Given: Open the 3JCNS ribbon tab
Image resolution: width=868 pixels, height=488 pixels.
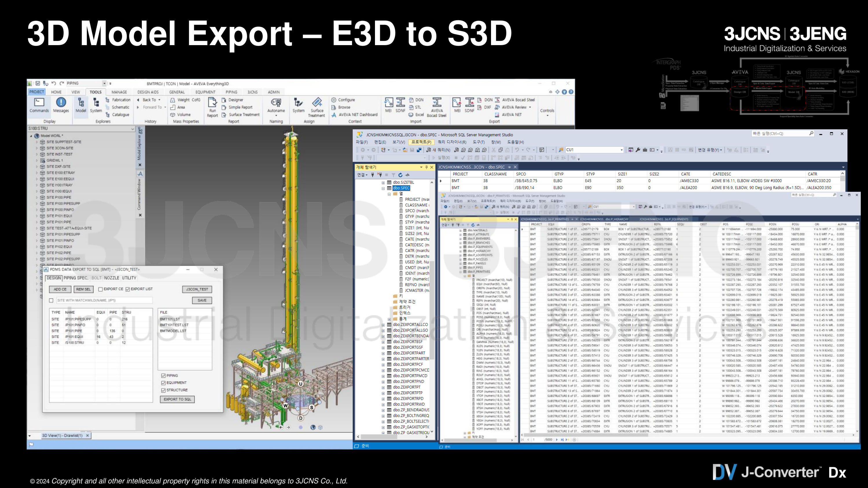Looking at the screenshot, I should coord(252,92).
